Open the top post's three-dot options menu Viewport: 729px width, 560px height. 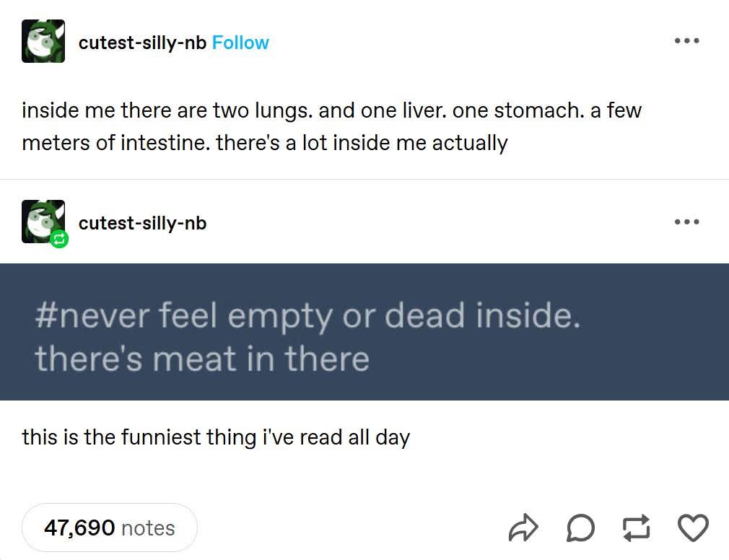click(x=686, y=41)
